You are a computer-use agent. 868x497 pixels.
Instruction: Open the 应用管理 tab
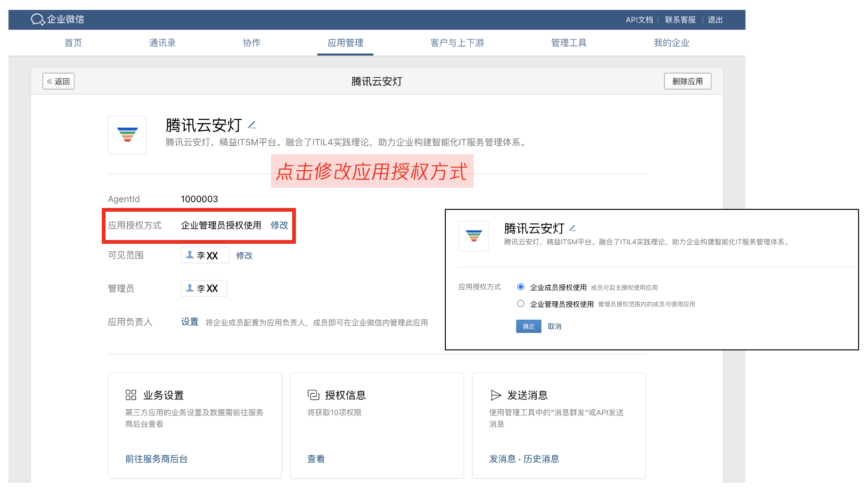click(345, 43)
